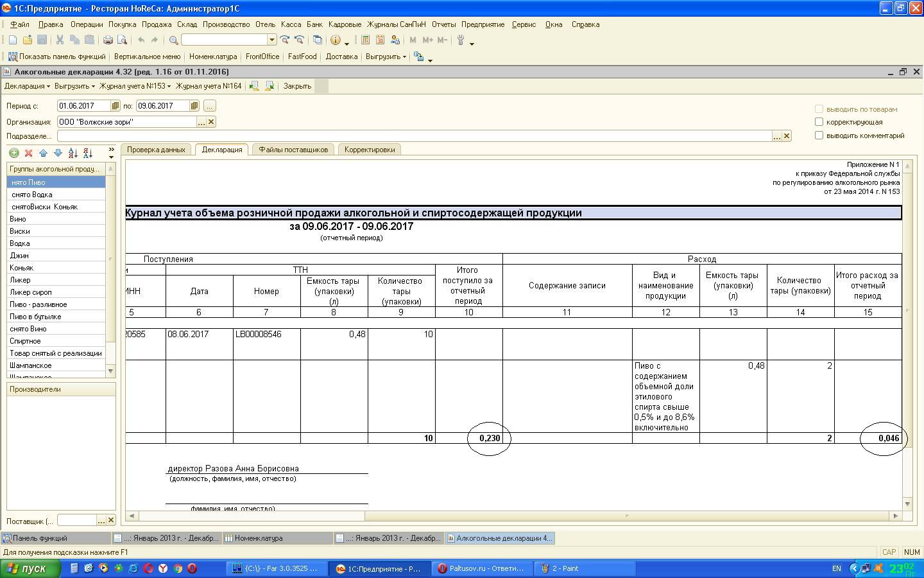This screenshot has width=924, height=578.
Task: Open the Calculator icon
Action: tap(365, 40)
